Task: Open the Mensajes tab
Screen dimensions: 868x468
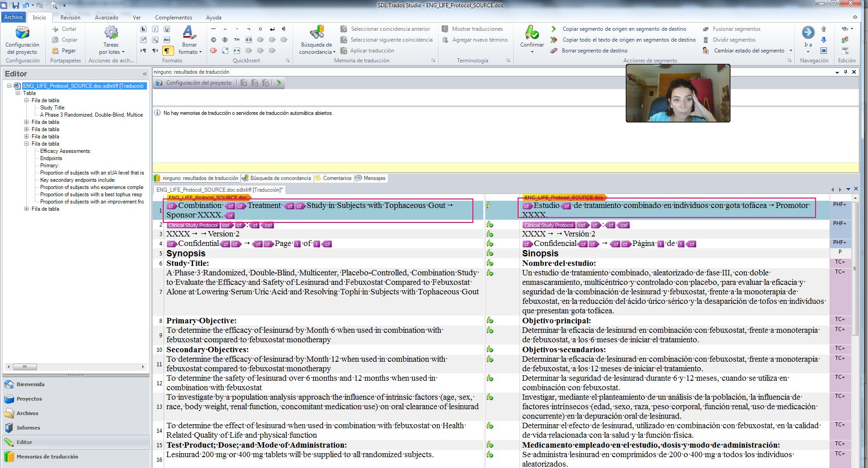Action: [370, 178]
